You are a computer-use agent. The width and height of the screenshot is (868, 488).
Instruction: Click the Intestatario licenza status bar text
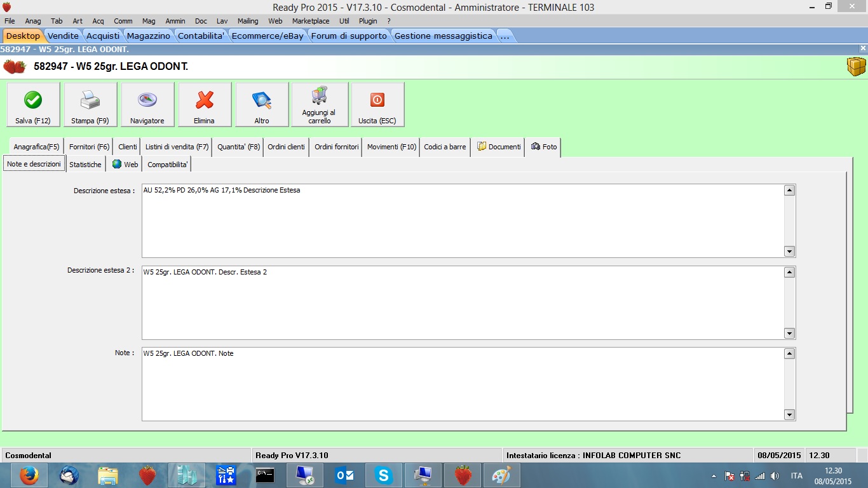pyautogui.click(x=593, y=455)
